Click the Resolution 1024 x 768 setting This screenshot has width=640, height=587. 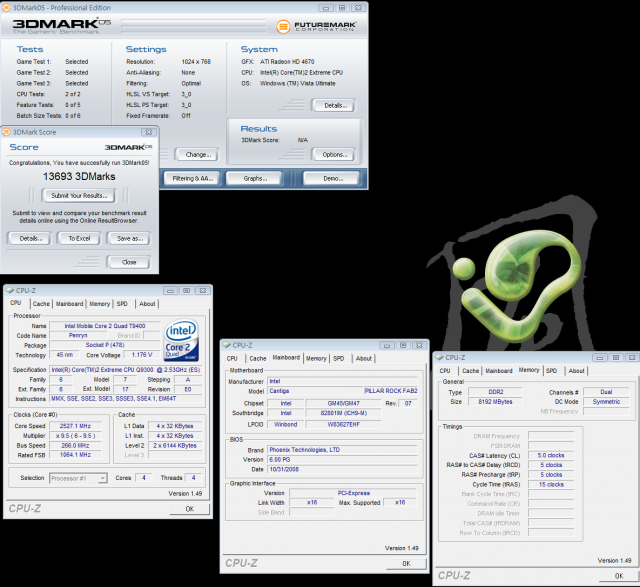click(x=196, y=62)
